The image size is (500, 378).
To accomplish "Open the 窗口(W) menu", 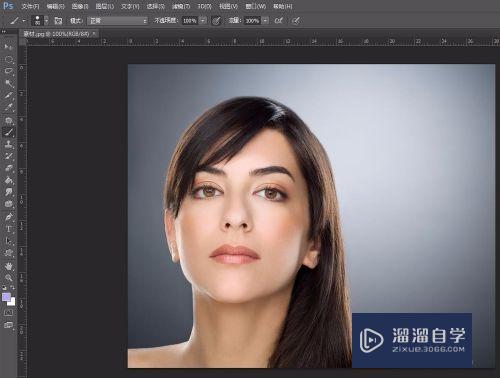I will click(256, 6).
